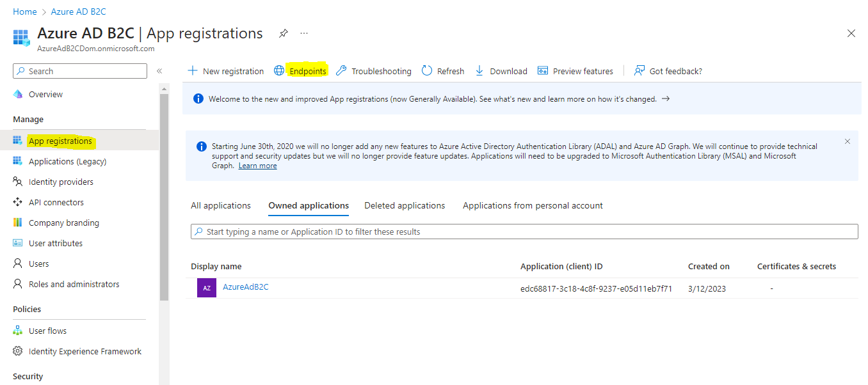The height and width of the screenshot is (385, 868).
Task: Click the Got feedback person icon
Action: coord(639,70)
